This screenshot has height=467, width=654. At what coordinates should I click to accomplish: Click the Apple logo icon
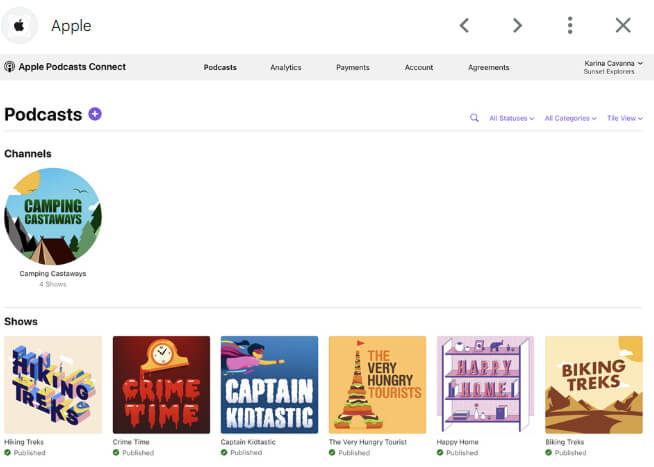pos(19,26)
